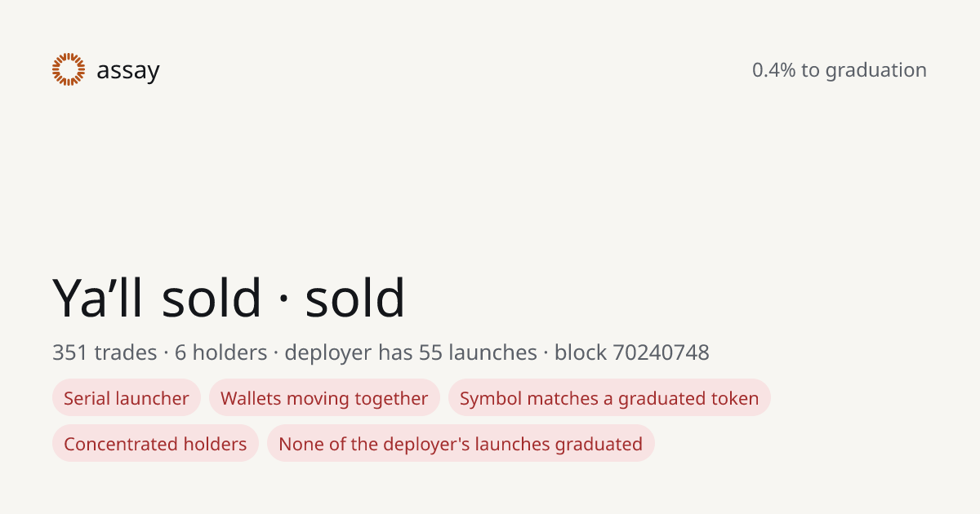Click the word graduation in the header
This screenshot has width=980, height=514.
875,71
